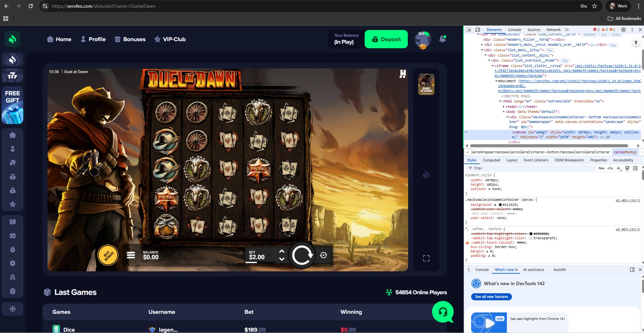Image resolution: width=644 pixels, height=333 pixels.
Task: Toggle the :hov element state panel
Action: click(601, 168)
